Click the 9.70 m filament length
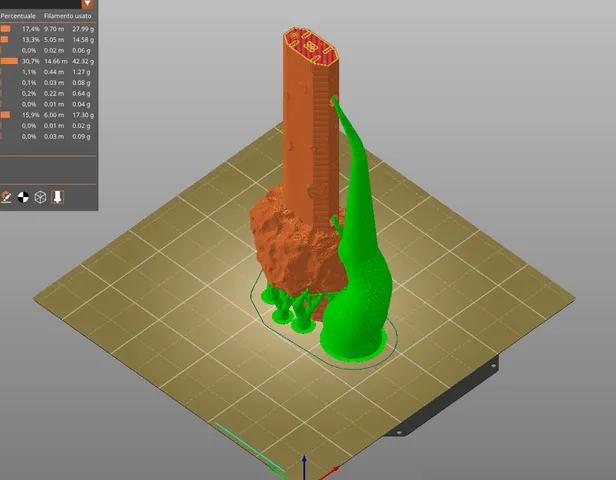This screenshot has width=616, height=480. (x=54, y=29)
